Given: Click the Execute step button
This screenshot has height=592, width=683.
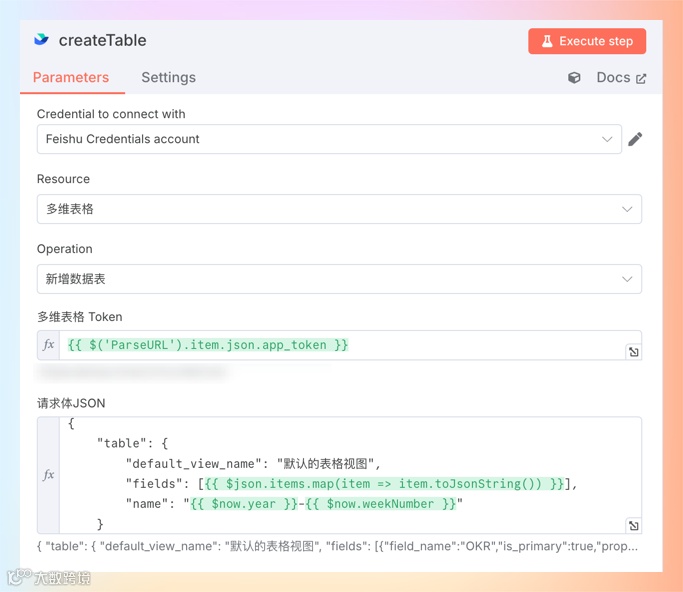Looking at the screenshot, I should 587,41.
